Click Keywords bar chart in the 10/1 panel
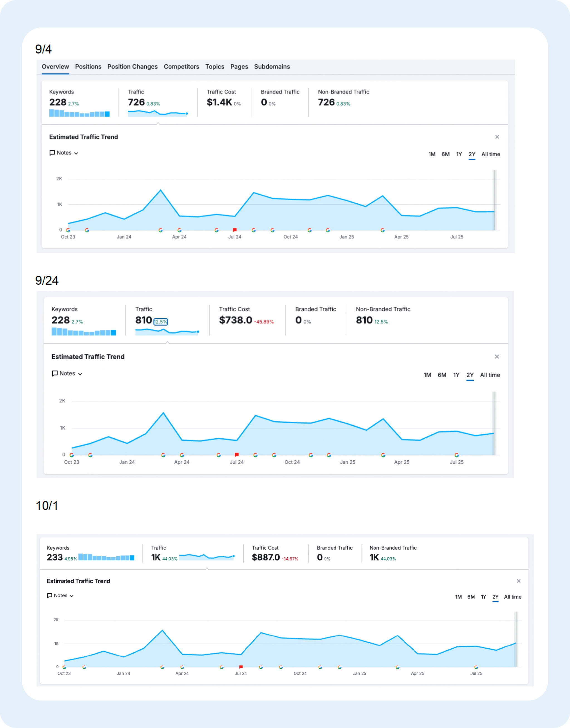This screenshot has height=728, width=570. click(x=106, y=557)
